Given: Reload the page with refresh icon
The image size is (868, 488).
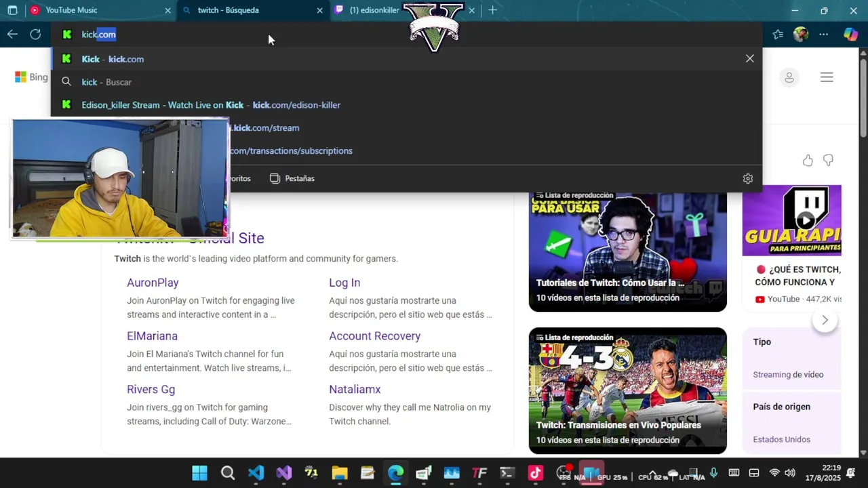Looking at the screenshot, I should (x=35, y=34).
